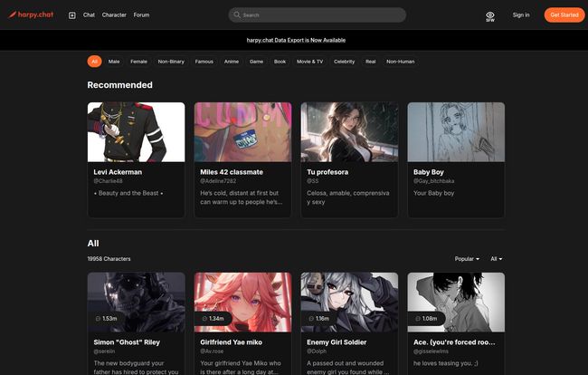Select the Anime category filter
588x375 pixels.
click(x=232, y=62)
